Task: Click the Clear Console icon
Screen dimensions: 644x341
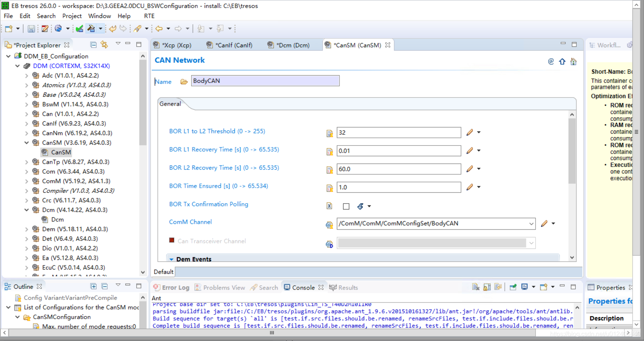Action: 476,287
